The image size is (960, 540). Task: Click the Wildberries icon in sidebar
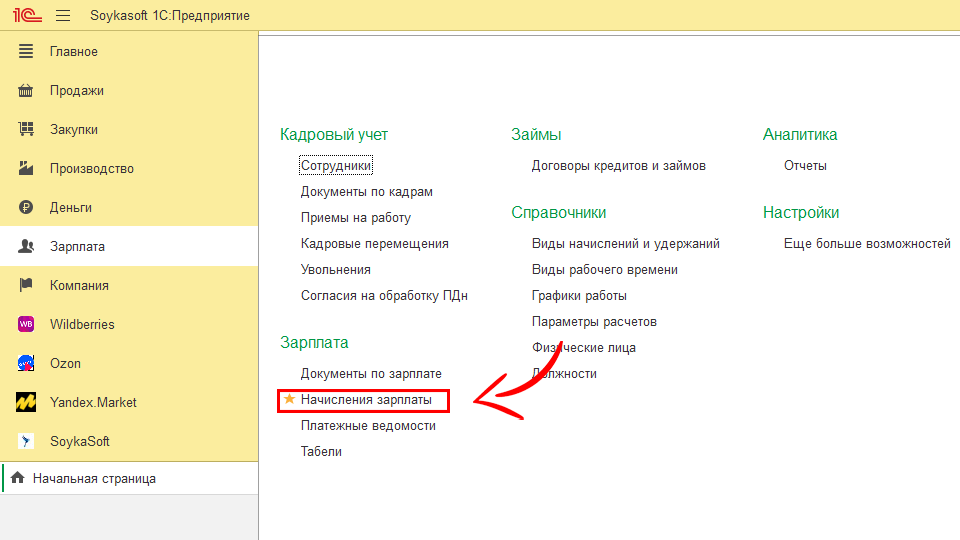[x=27, y=324]
